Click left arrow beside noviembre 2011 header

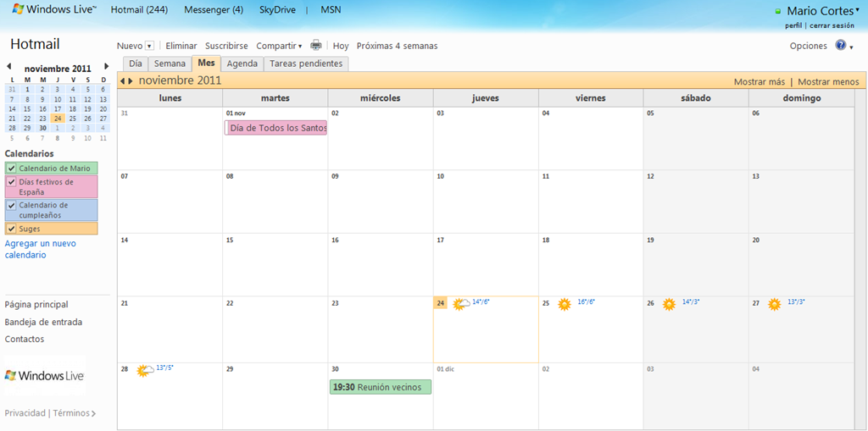[123, 81]
